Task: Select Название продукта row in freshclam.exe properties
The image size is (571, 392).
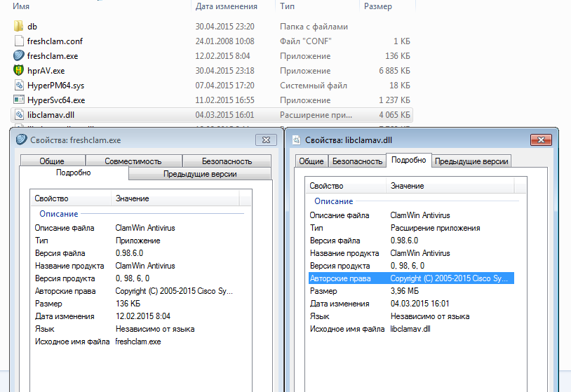Action: point(136,266)
